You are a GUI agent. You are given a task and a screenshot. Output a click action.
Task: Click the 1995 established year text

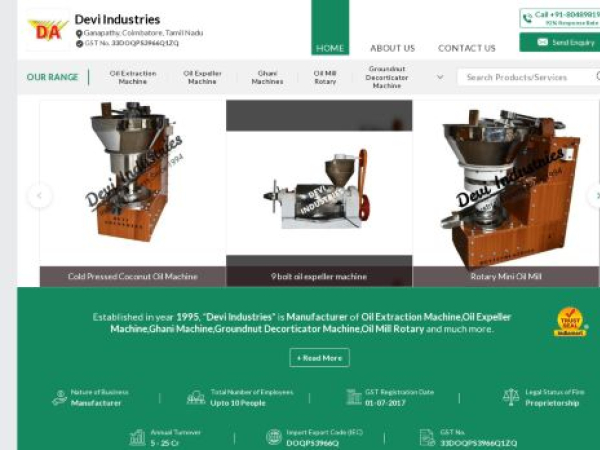click(188, 317)
